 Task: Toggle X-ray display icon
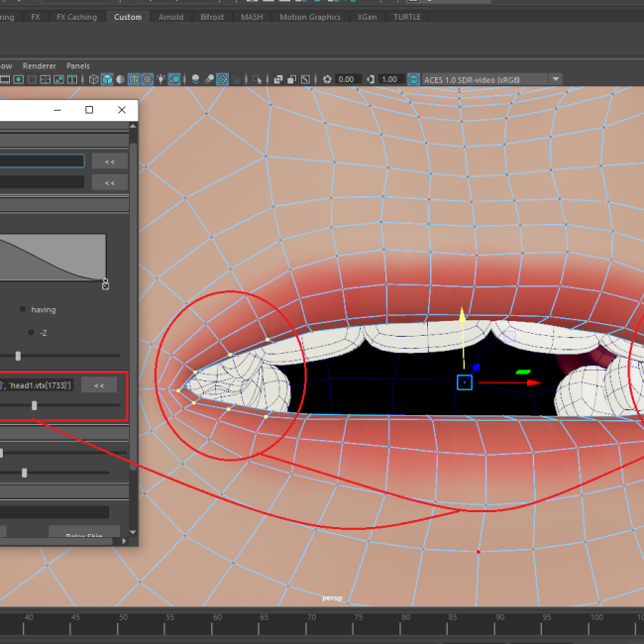click(278, 79)
